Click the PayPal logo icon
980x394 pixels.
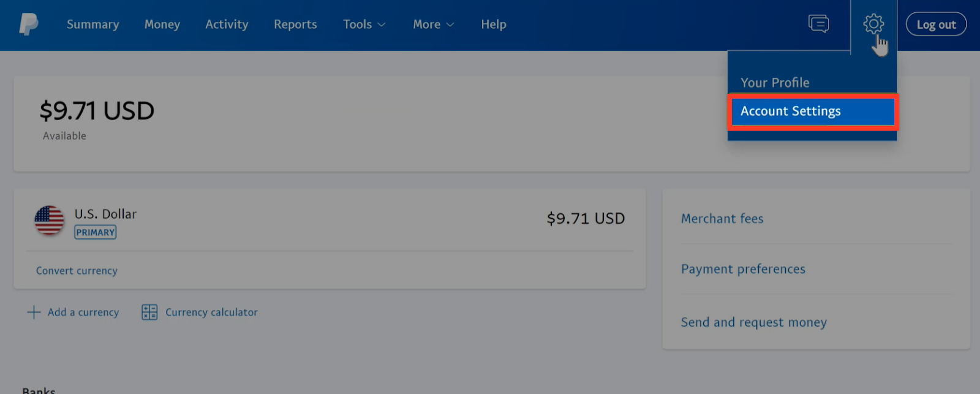[28, 25]
